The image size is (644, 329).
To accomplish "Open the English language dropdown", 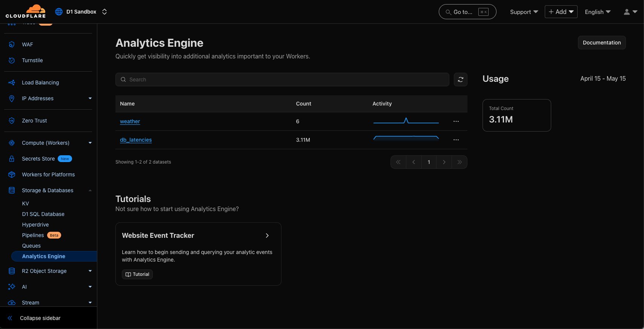I will click(598, 12).
